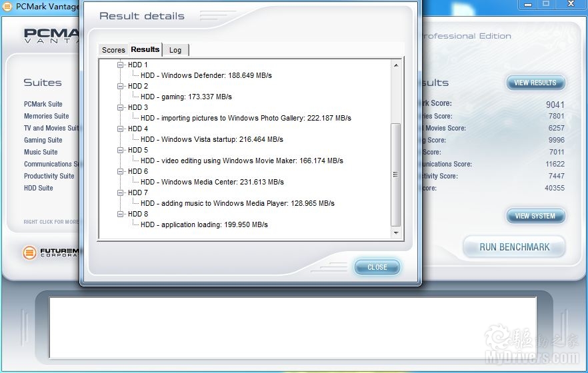Collapse the HDD 2 tree node
588x373 pixels.
tap(121, 86)
